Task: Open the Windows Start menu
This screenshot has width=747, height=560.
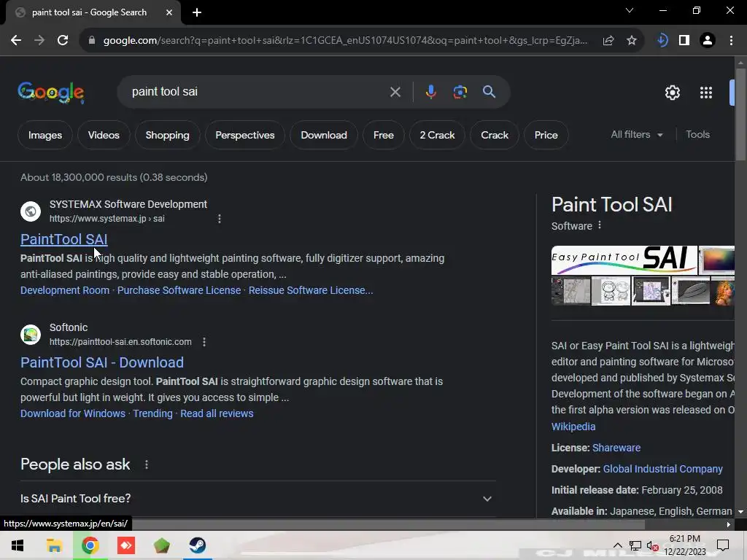Action: (18, 545)
